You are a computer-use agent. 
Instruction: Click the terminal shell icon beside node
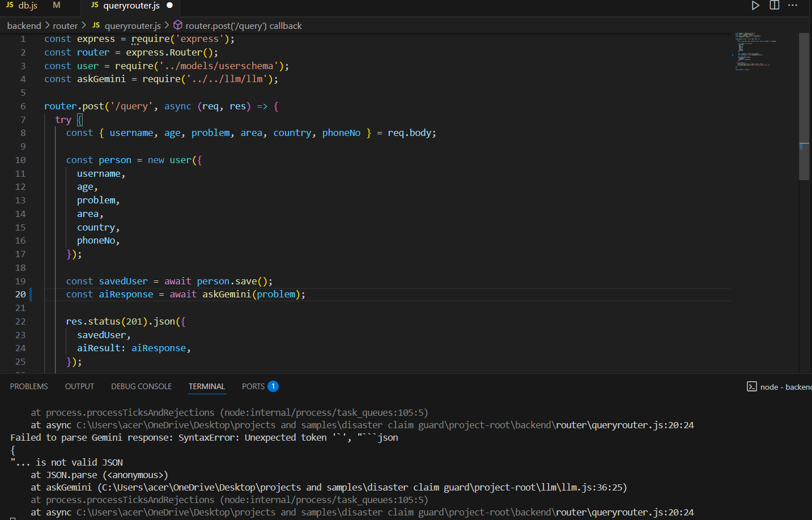752,386
